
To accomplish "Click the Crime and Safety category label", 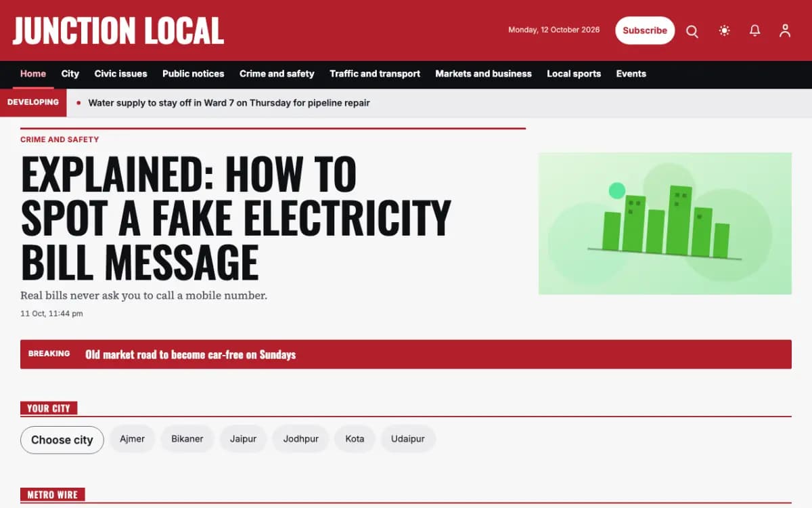I will click(60, 140).
